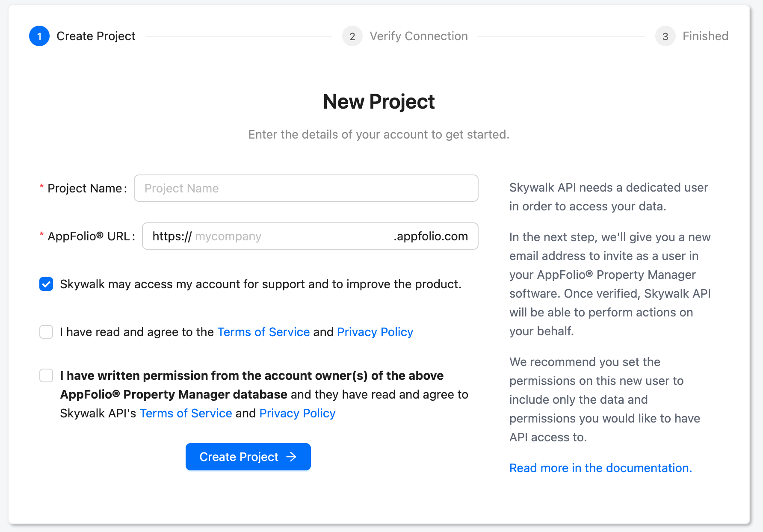The height and width of the screenshot is (532, 763).
Task: Check the written permission from account owners checkbox
Action: (x=46, y=375)
